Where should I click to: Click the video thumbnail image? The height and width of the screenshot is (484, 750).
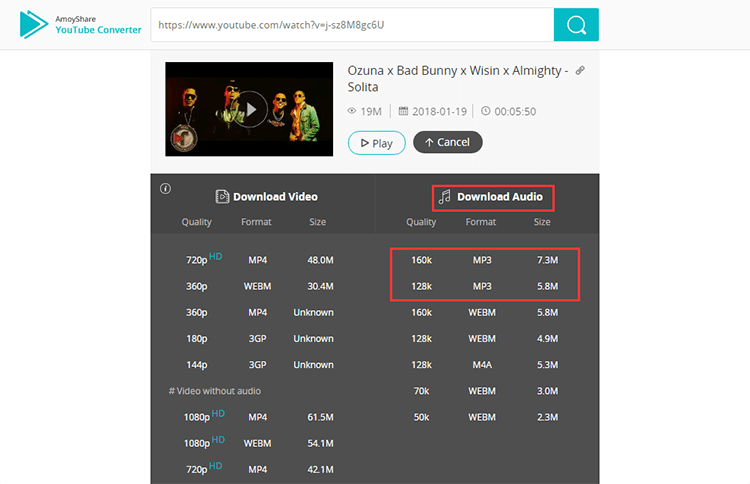tap(249, 109)
